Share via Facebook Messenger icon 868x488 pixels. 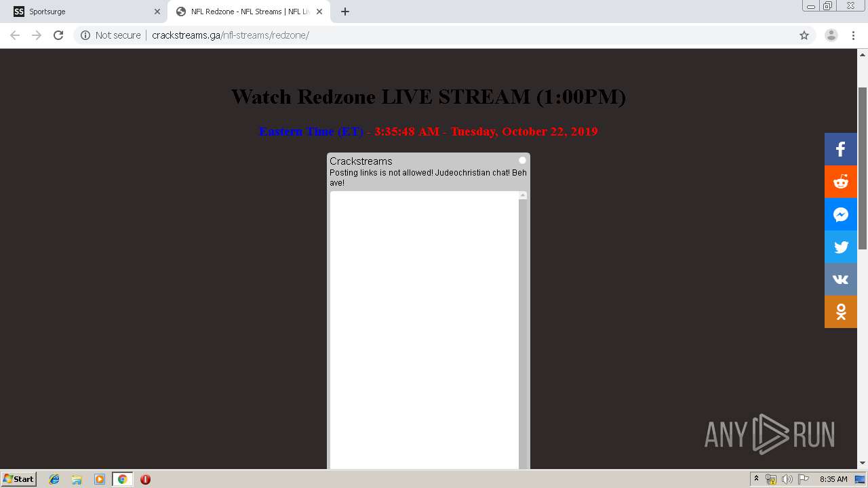pyautogui.click(x=841, y=214)
